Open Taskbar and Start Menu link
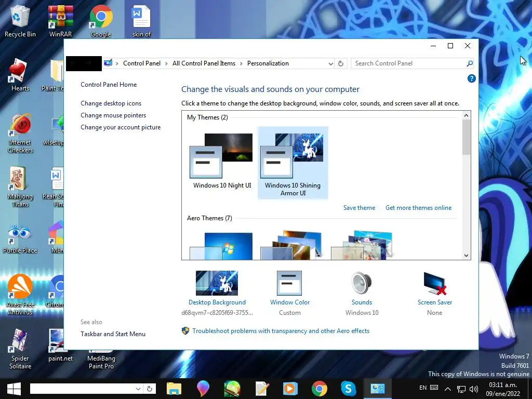Screen dimensions: 532x399 pyautogui.click(x=113, y=334)
